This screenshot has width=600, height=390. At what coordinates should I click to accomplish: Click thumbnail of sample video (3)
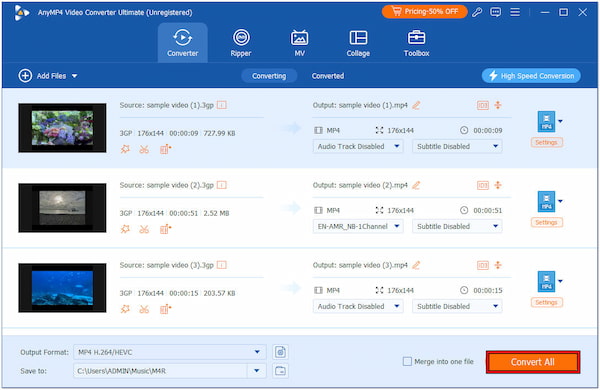coord(62,288)
